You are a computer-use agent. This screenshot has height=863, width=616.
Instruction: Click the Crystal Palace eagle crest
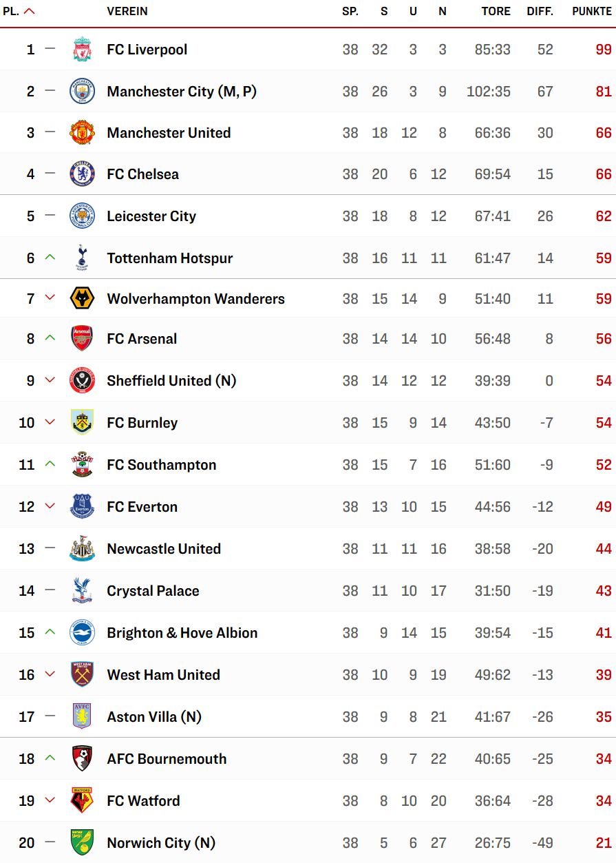(x=82, y=591)
